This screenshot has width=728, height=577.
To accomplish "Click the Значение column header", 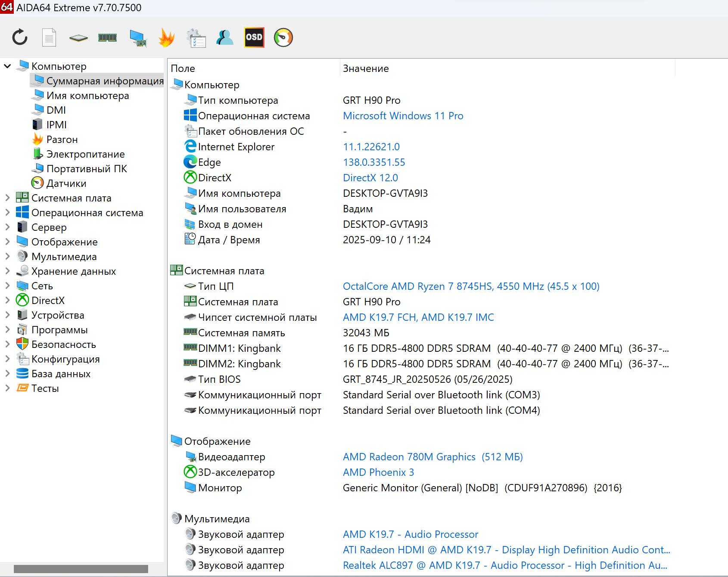I will coord(366,68).
